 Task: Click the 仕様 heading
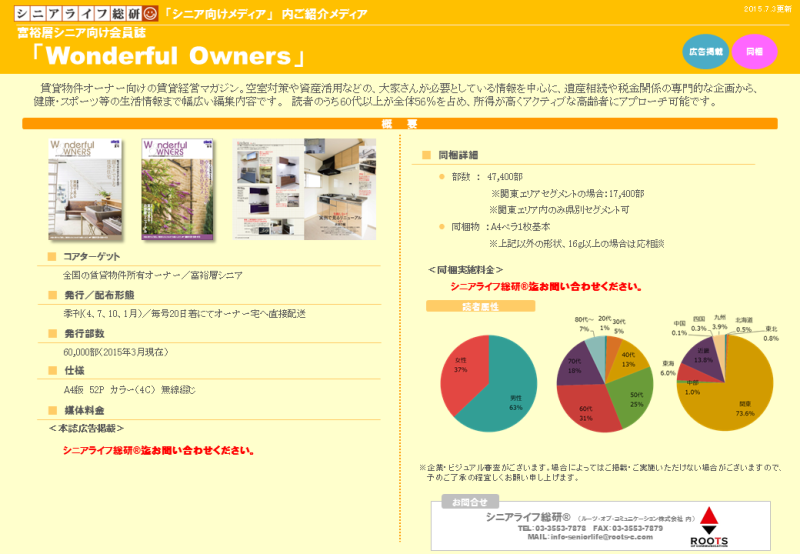(74, 370)
